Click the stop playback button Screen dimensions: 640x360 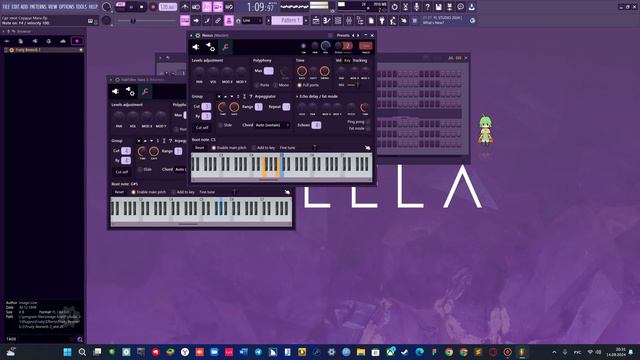tap(142, 7)
